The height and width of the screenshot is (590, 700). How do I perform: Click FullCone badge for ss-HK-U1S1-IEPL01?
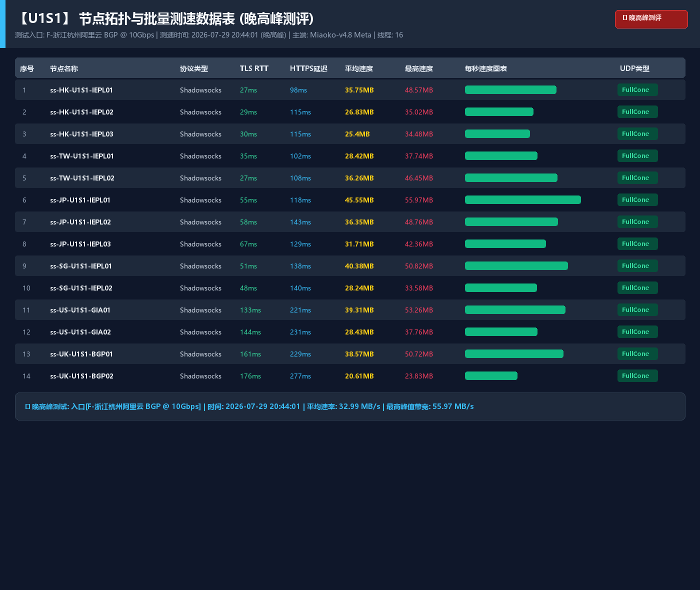[x=637, y=90]
